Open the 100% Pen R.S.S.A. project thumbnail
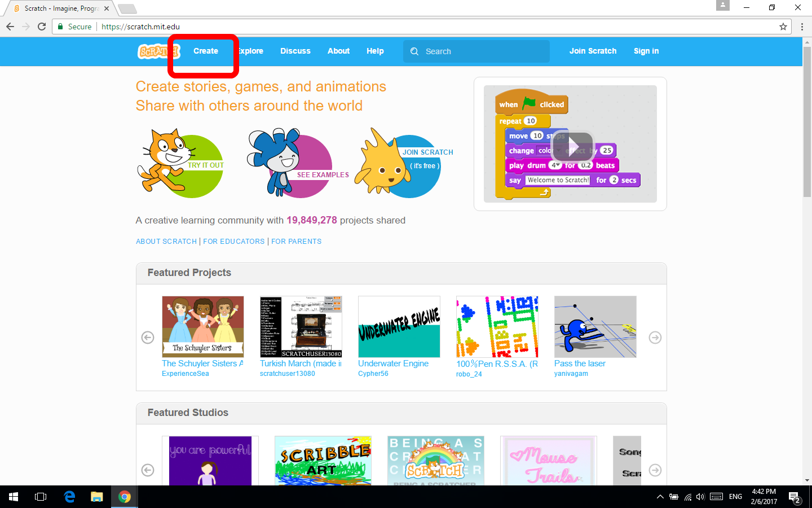Viewport: 812px width, 508px height. point(497,327)
